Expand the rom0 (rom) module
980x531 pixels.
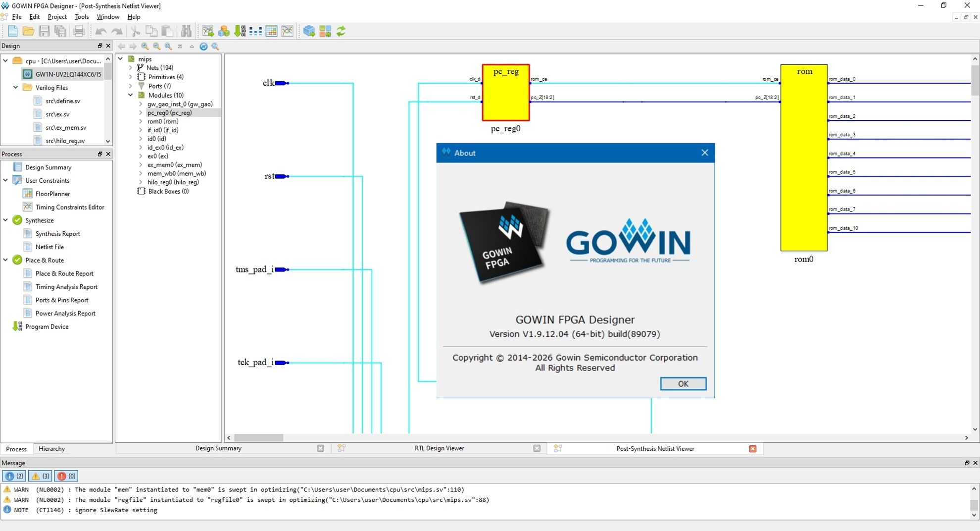(x=141, y=121)
